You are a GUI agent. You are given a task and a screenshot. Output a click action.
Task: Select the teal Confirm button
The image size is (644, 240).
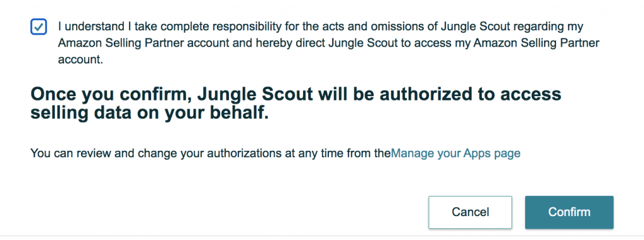coord(569,212)
